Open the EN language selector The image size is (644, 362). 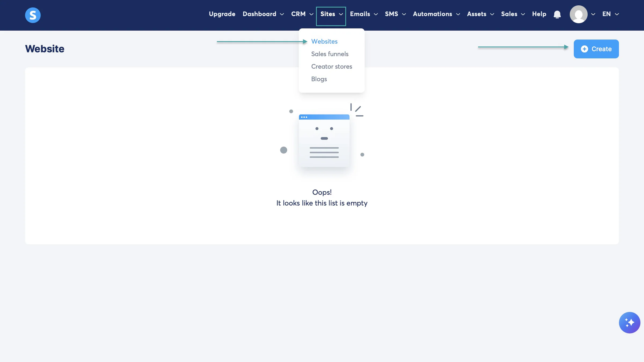610,14
